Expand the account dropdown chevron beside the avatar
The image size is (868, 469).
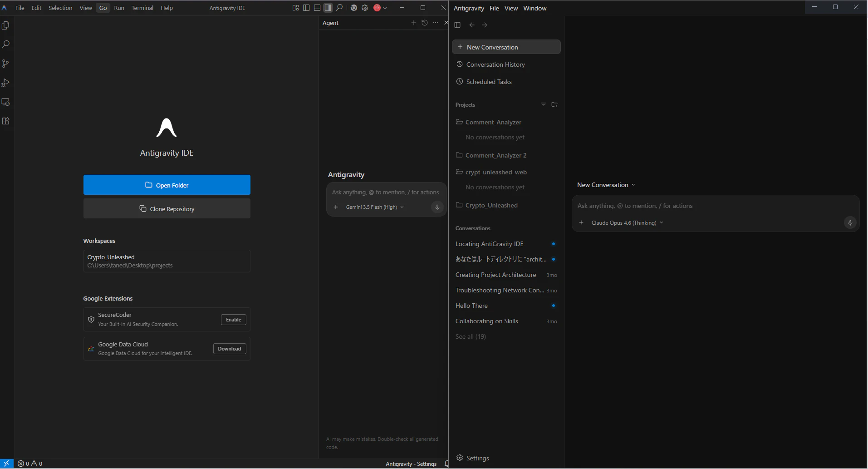tap(385, 8)
